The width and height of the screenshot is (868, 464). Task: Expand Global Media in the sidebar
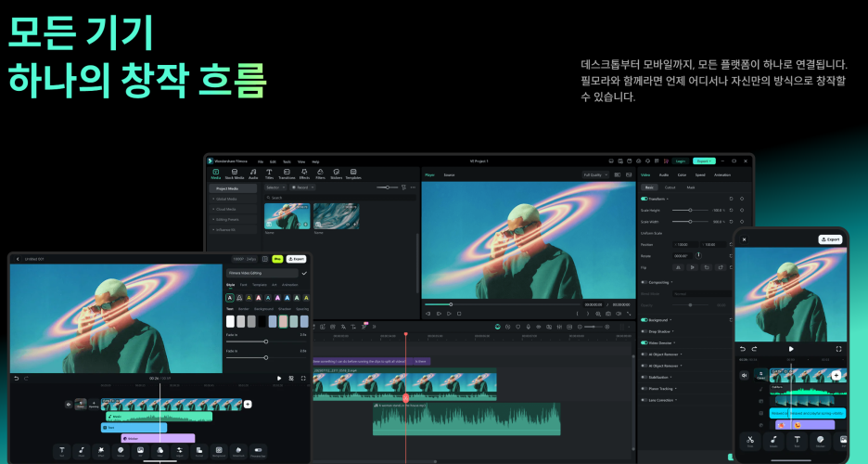click(233, 199)
